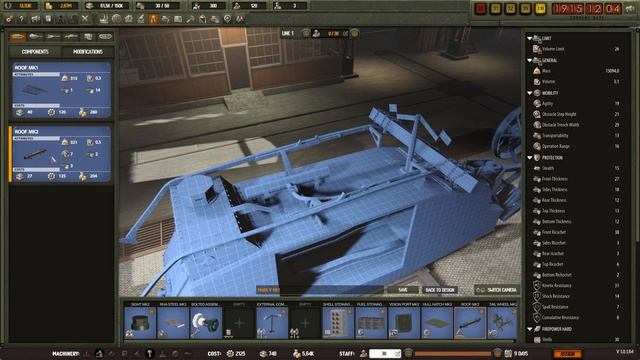Click the edit icon beside 0/30 counter

pyautogui.click(x=346, y=33)
